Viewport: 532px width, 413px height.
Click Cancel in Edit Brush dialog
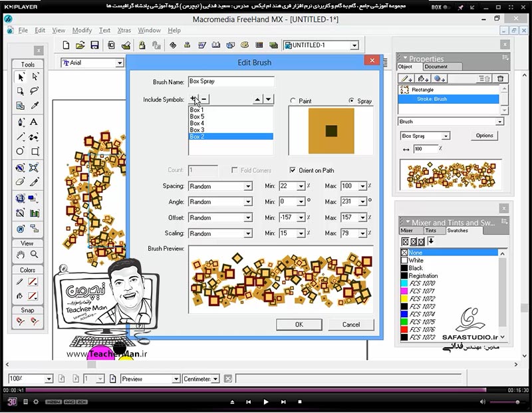coord(351,325)
